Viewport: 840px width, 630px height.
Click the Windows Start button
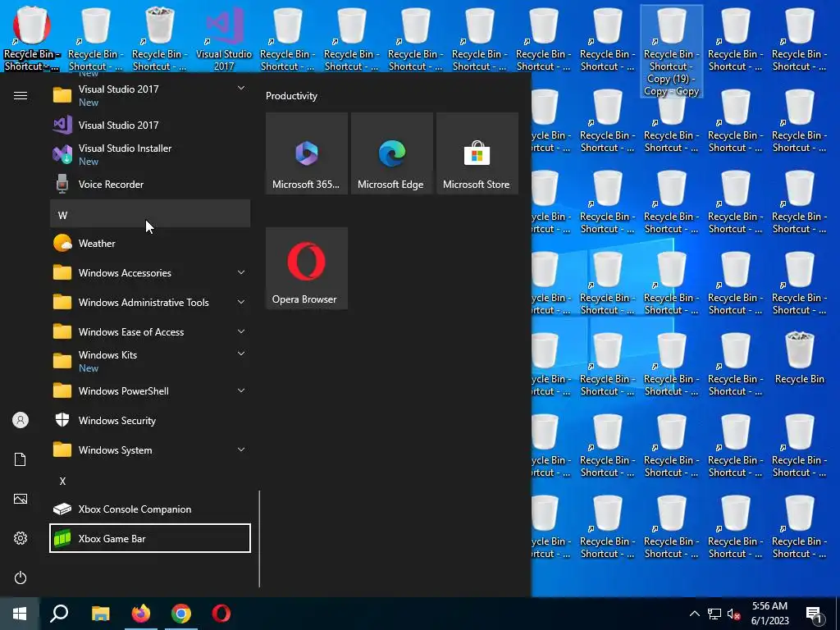pos(20,614)
